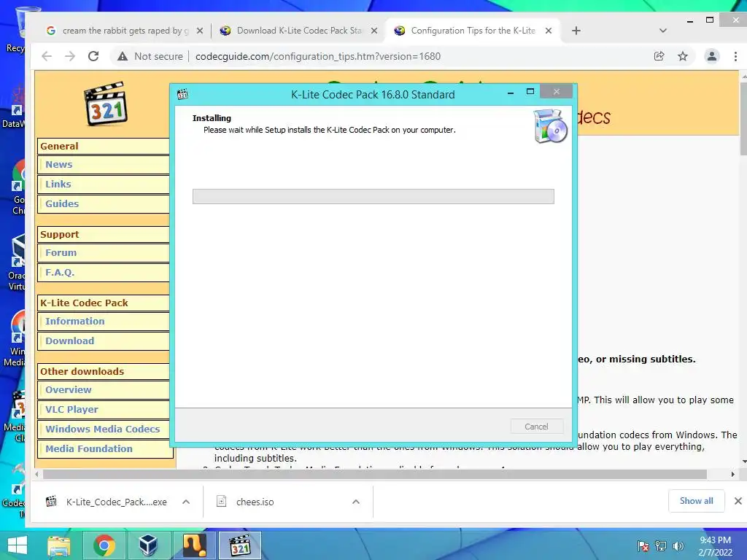Click the browser back arrow
The width and height of the screenshot is (747, 560).
point(47,56)
